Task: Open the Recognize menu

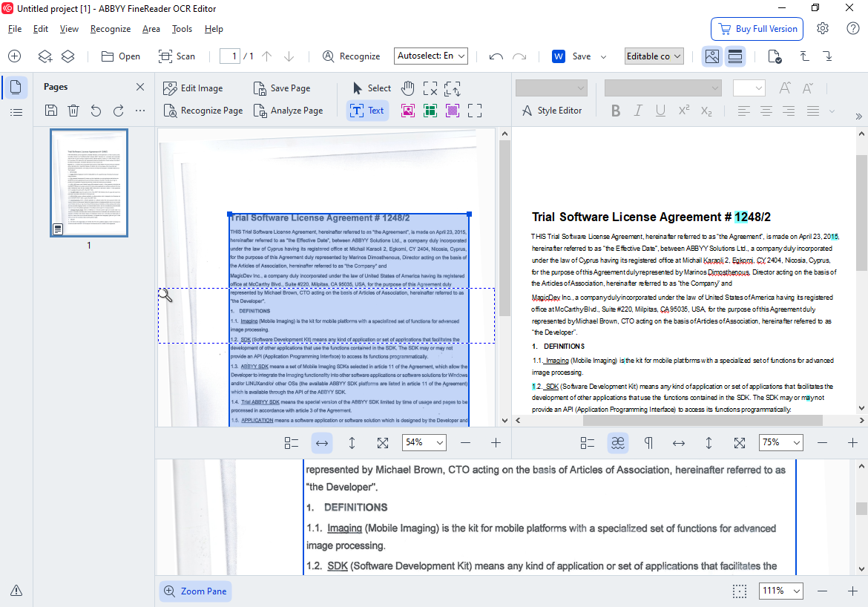Action: coord(111,29)
